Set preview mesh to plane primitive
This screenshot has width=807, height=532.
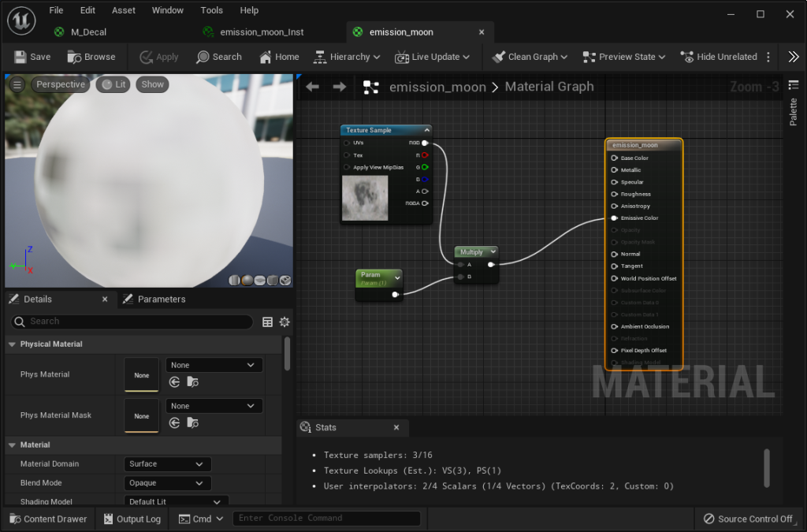coord(260,280)
